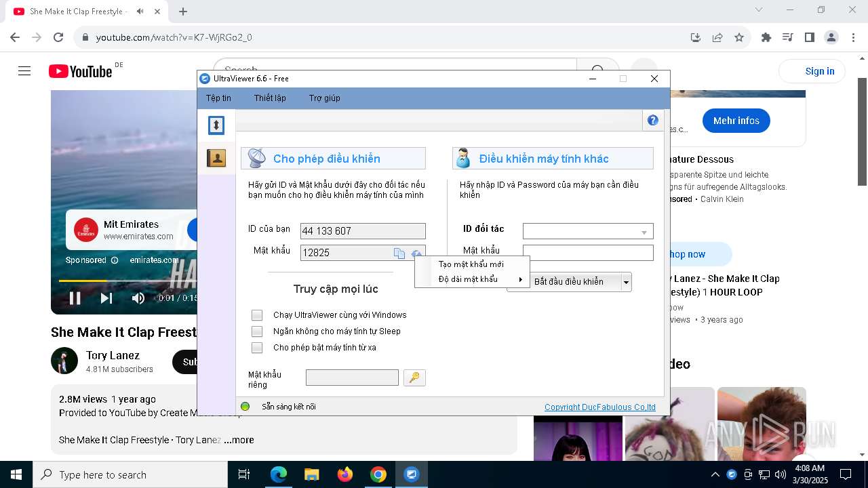Click the install app icon in address bar

pos(696,37)
